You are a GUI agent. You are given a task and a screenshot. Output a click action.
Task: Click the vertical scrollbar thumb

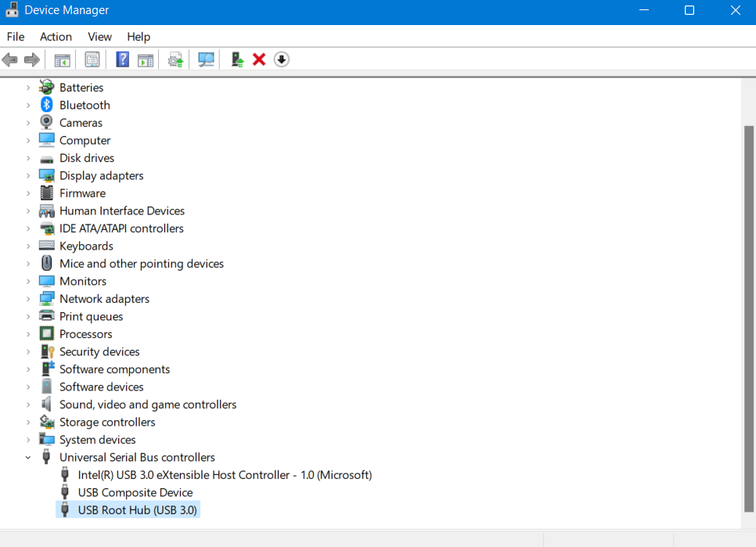tap(748, 313)
